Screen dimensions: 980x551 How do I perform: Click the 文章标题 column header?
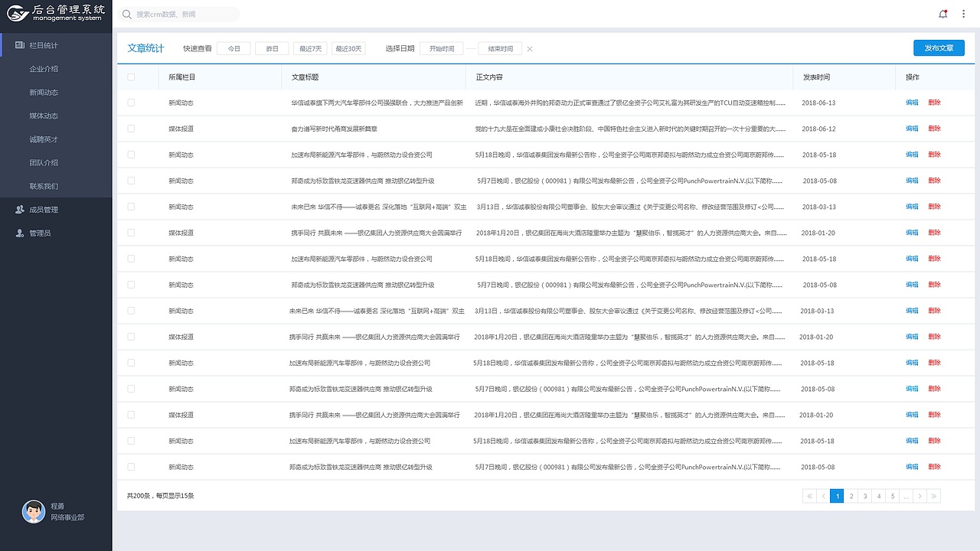[305, 77]
